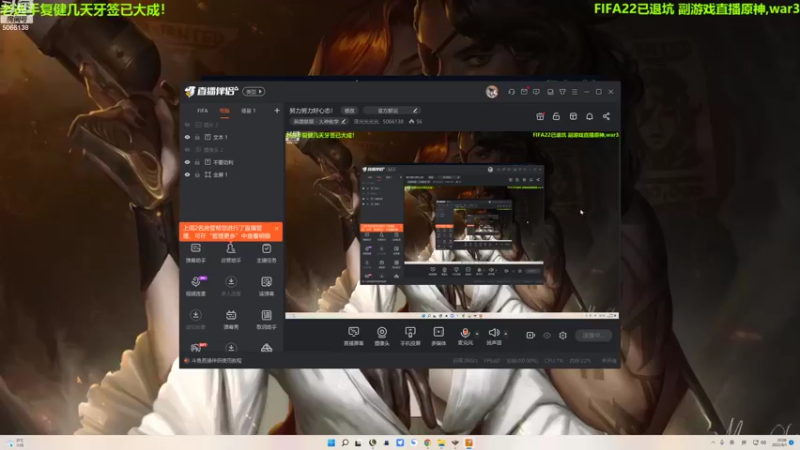
Task: Open the gift box icon
Action: click(540, 116)
